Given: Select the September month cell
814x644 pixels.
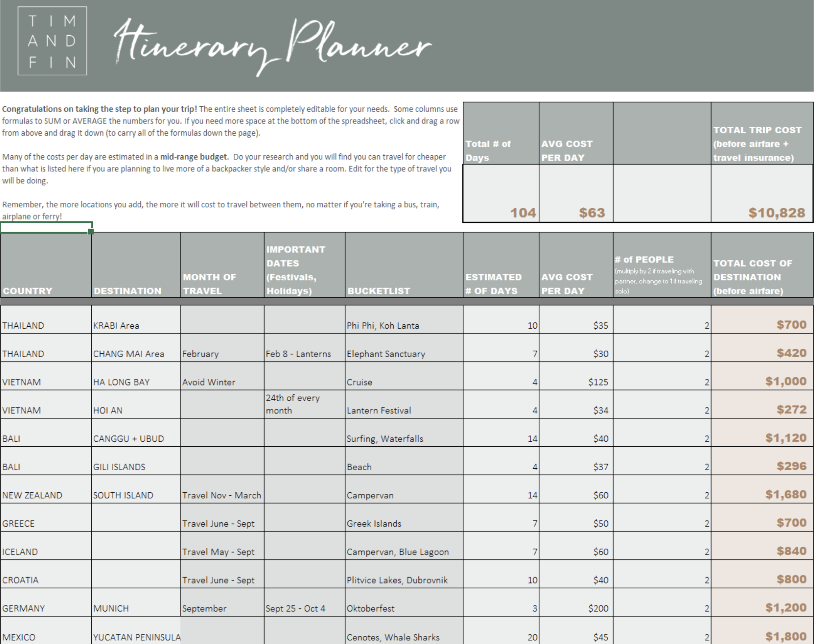Looking at the screenshot, I should click(222, 602).
